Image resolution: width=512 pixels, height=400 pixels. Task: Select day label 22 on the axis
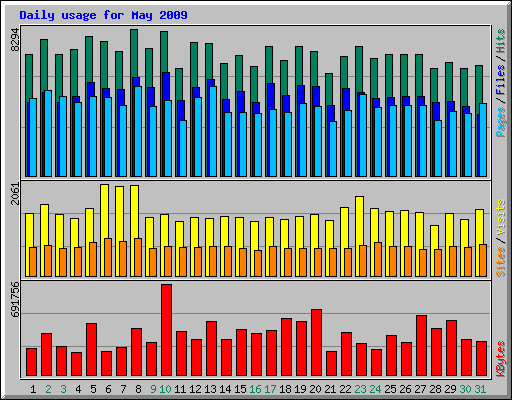[345, 389]
